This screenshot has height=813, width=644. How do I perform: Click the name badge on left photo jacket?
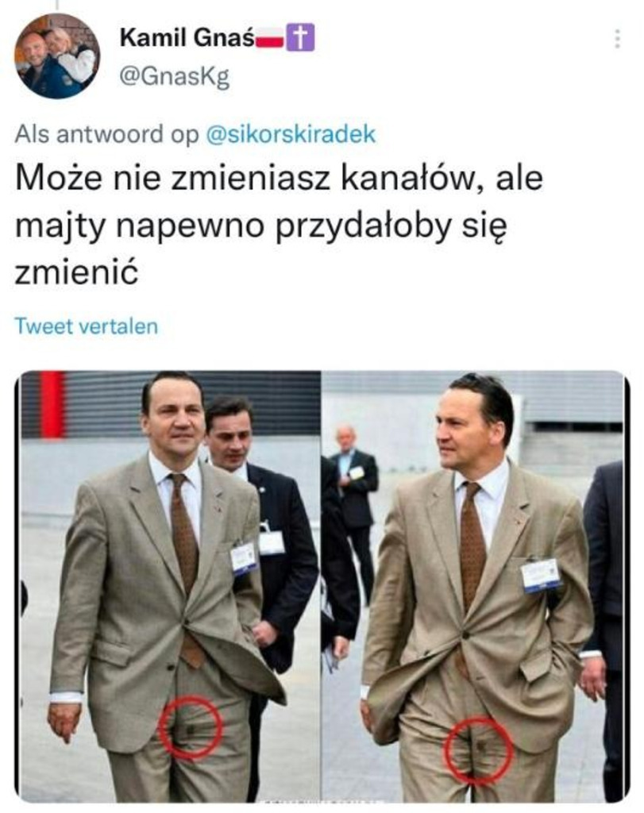pyautogui.click(x=243, y=559)
